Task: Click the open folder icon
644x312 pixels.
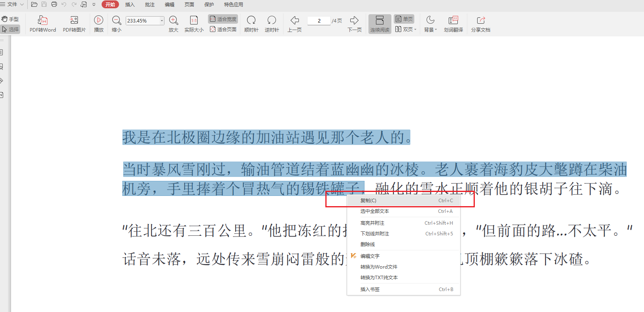Action: (34, 4)
